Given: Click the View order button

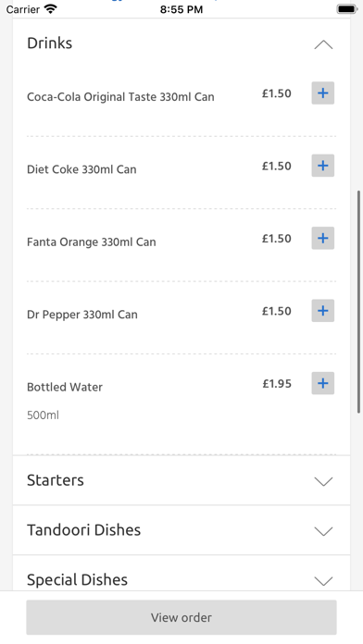Looking at the screenshot, I should 181,617.
